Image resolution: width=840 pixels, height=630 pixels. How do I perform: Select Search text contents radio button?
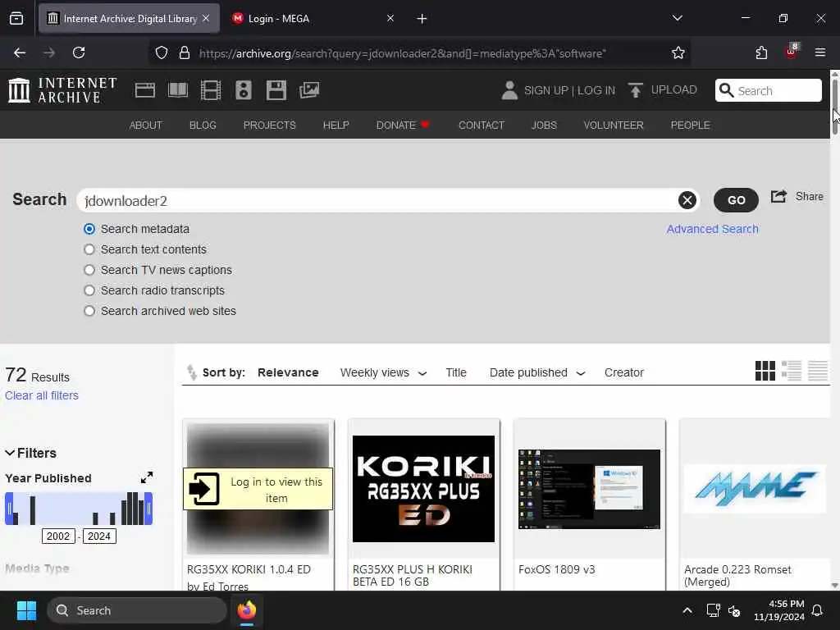point(89,249)
